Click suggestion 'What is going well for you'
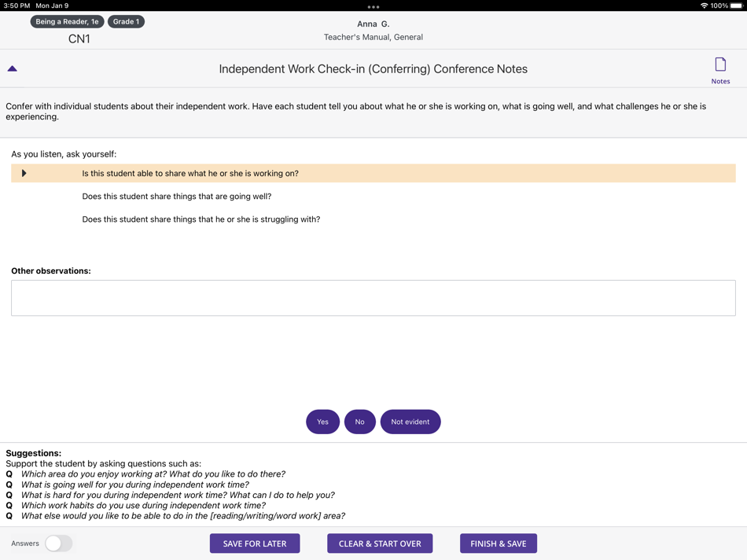This screenshot has width=747, height=560. coord(135,484)
